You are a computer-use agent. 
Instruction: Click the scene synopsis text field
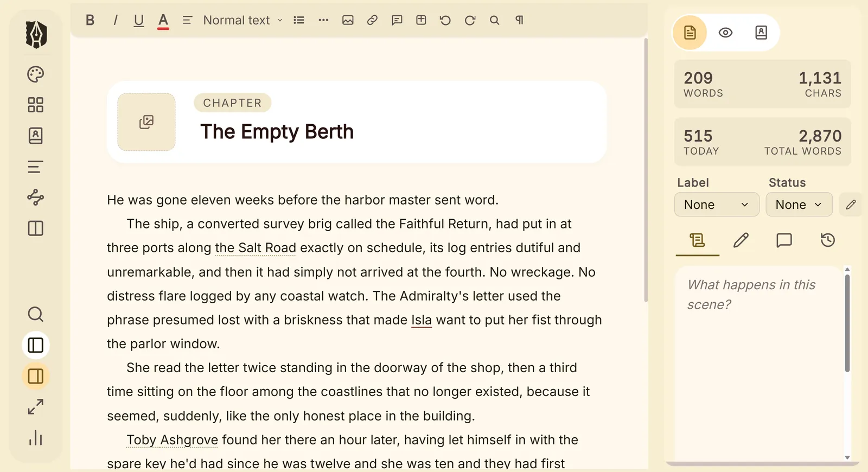click(759, 363)
